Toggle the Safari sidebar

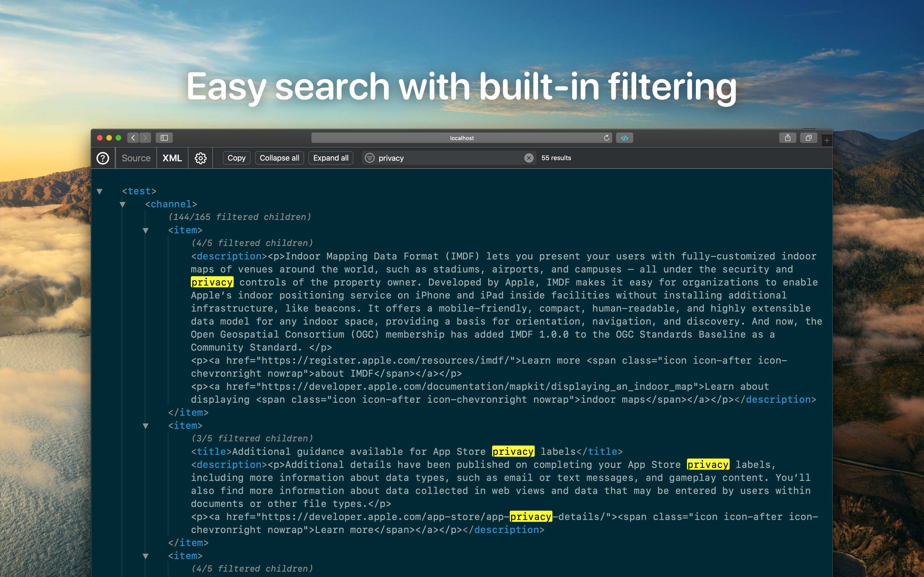(x=164, y=138)
